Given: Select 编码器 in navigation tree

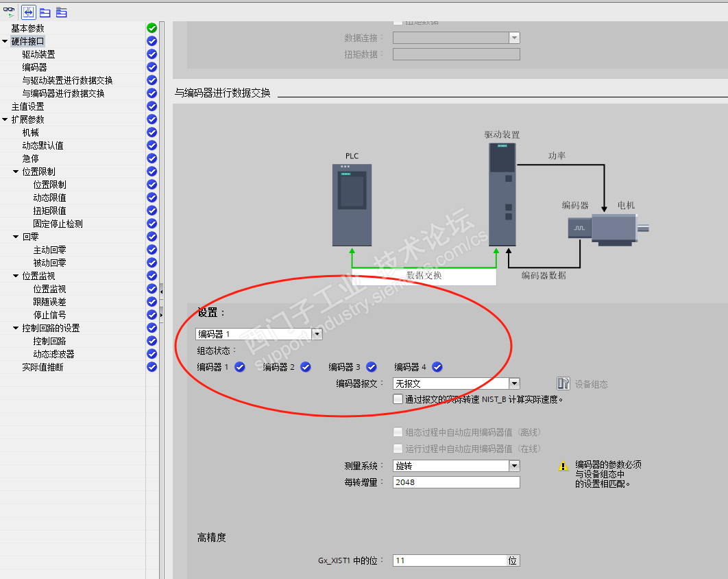Looking at the screenshot, I should (34, 67).
